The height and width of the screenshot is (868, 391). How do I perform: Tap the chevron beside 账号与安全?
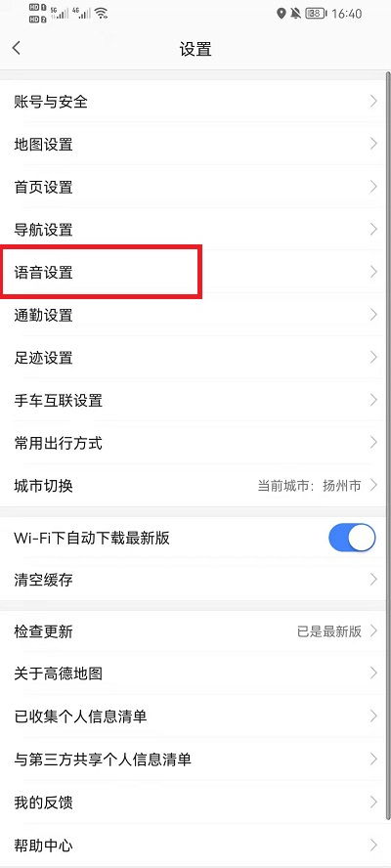(x=373, y=102)
